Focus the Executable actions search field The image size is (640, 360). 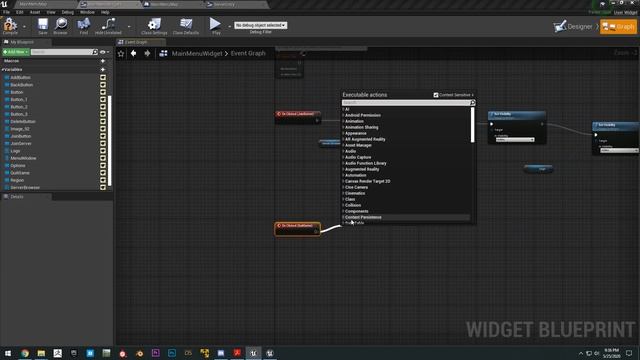pos(407,102)
